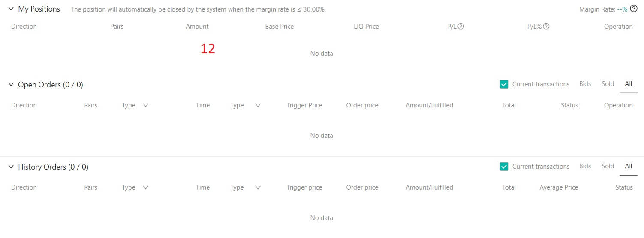644x238 pixels.
Task: Click the Margin Rate percentage value
Action: 622,9
